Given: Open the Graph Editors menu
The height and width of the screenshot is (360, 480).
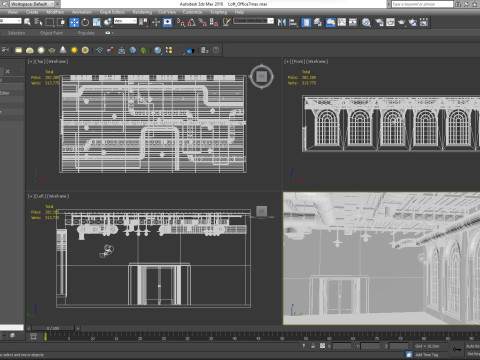Looking at the screenshot, I should pos(112,12).
